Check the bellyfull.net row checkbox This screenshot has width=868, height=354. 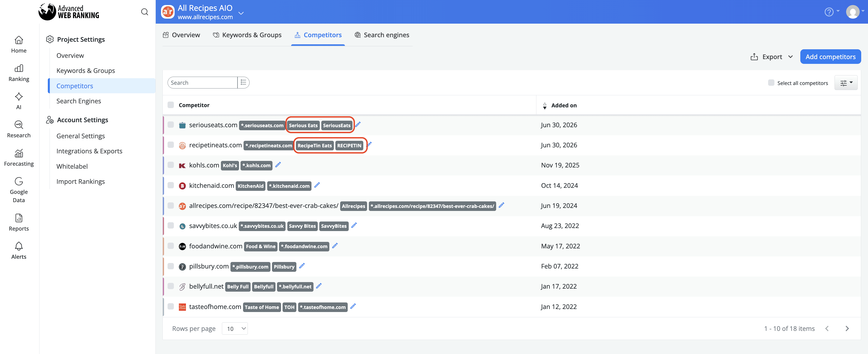171,286
